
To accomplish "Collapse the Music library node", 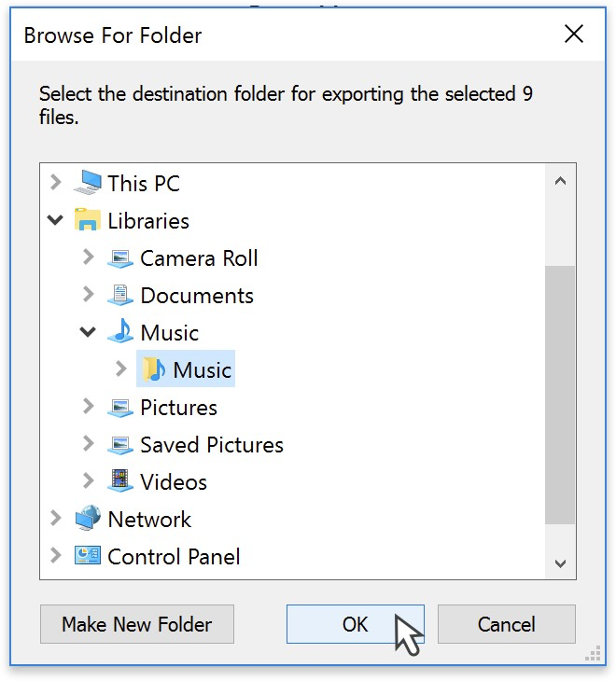I will point(89,332).
